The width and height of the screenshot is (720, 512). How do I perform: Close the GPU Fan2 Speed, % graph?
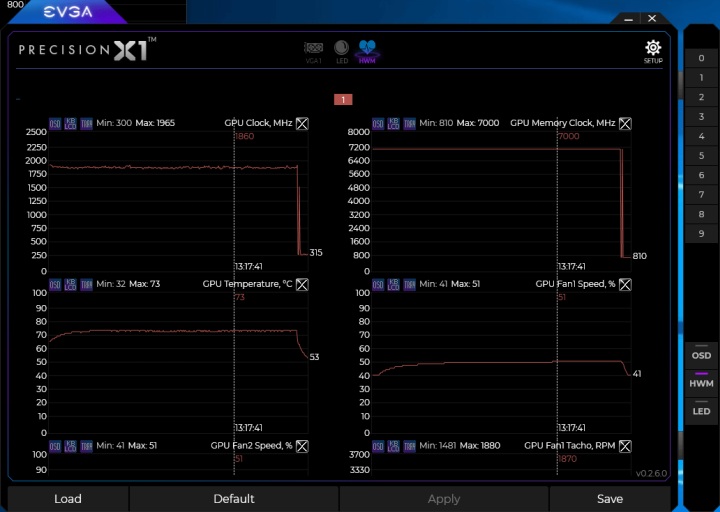point(302,446)
